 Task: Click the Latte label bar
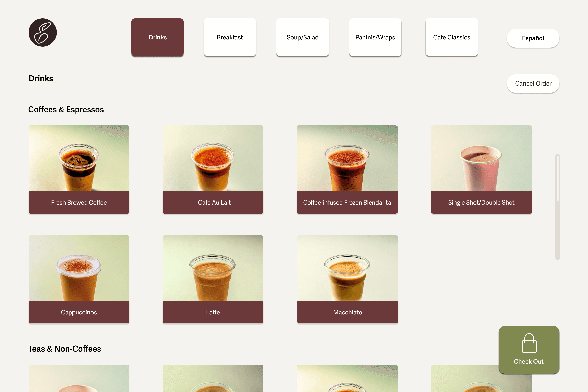pos(213,312)
